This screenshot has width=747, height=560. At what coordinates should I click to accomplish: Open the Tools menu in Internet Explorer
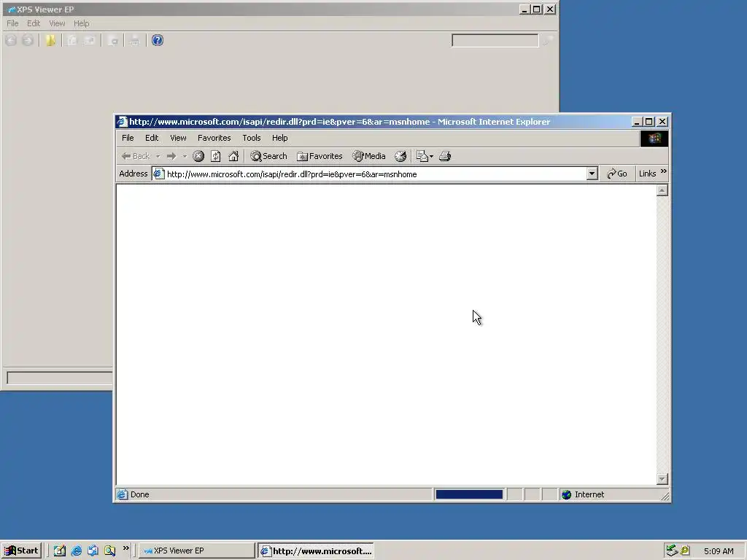252,138
